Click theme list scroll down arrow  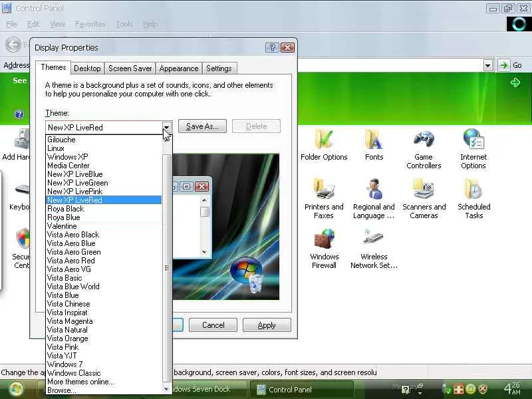167,389
